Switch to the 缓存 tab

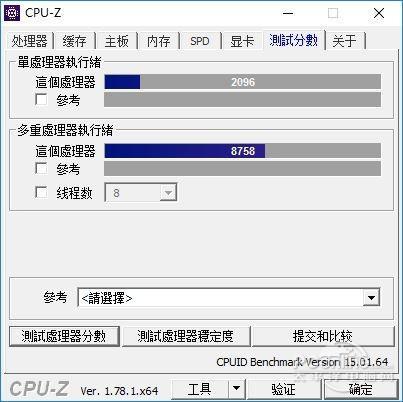point(74,41)
